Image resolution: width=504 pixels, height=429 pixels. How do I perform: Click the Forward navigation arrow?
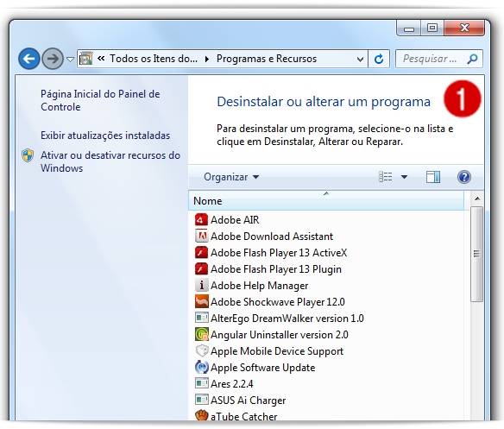53,59
